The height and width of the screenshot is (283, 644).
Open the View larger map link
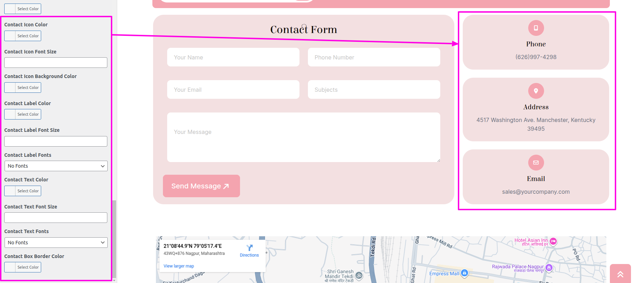(x=179, y=266)
